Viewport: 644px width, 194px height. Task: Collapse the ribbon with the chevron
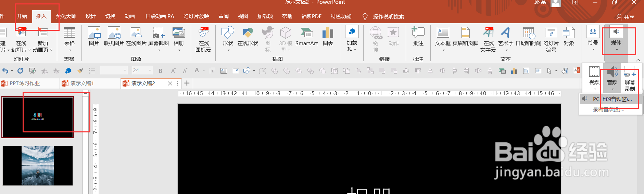[x=638, y=60]
